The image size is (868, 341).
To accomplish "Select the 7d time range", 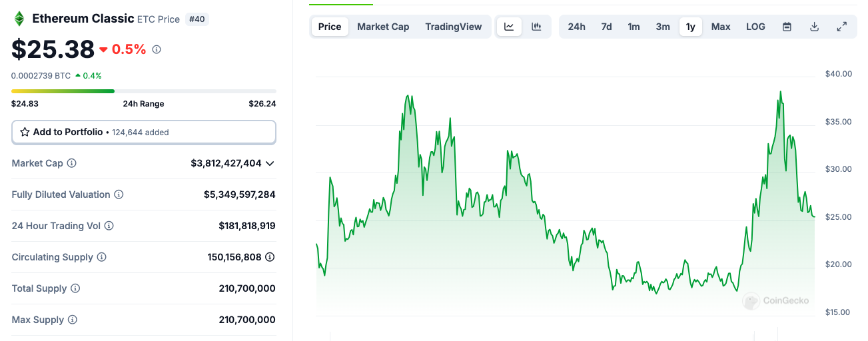I will (606, 27).
